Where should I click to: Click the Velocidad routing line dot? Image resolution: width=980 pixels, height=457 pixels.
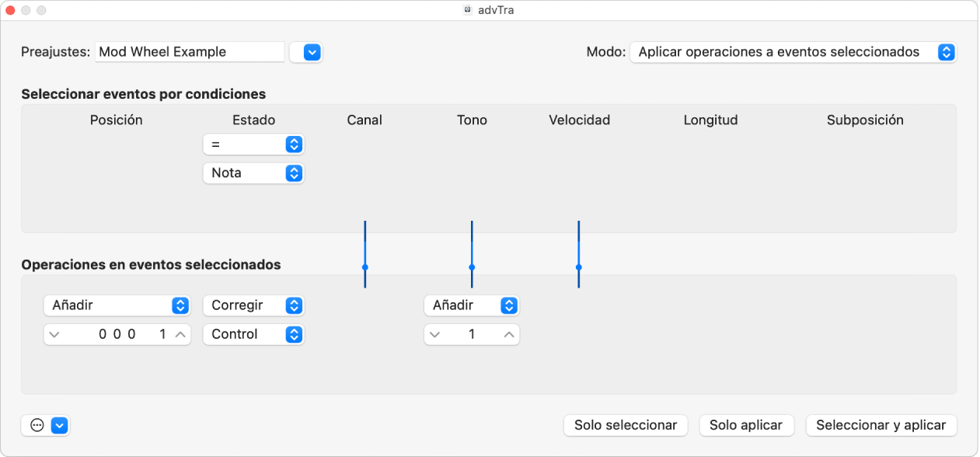pyautogui.click(x=579, y=267)
